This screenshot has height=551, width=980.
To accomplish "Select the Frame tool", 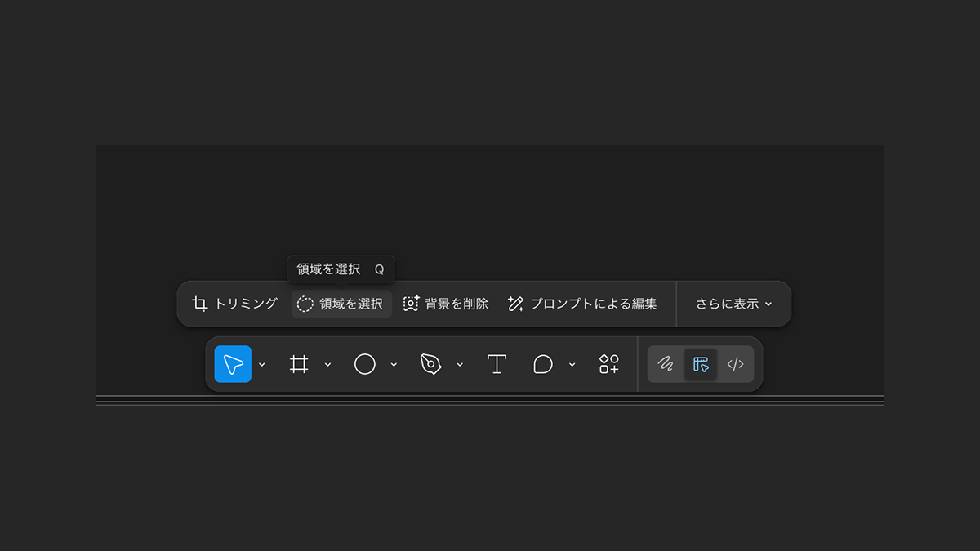I will pos(299,364).
